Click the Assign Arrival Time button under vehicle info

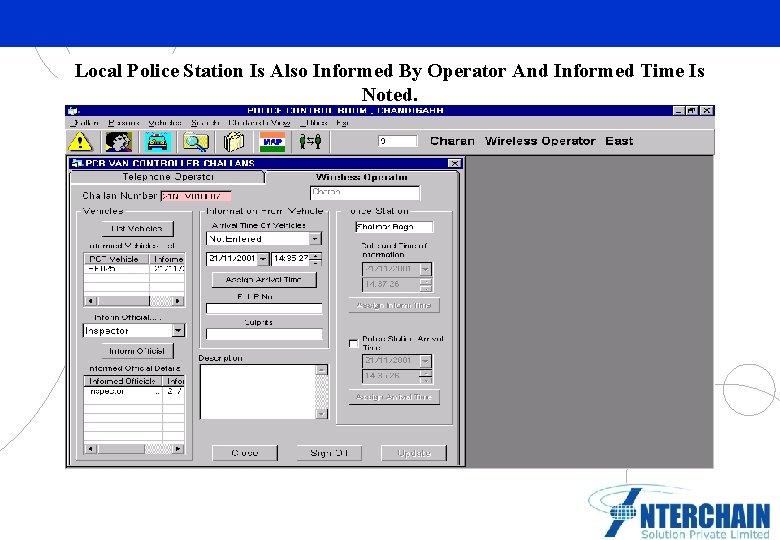coord(264,280)
